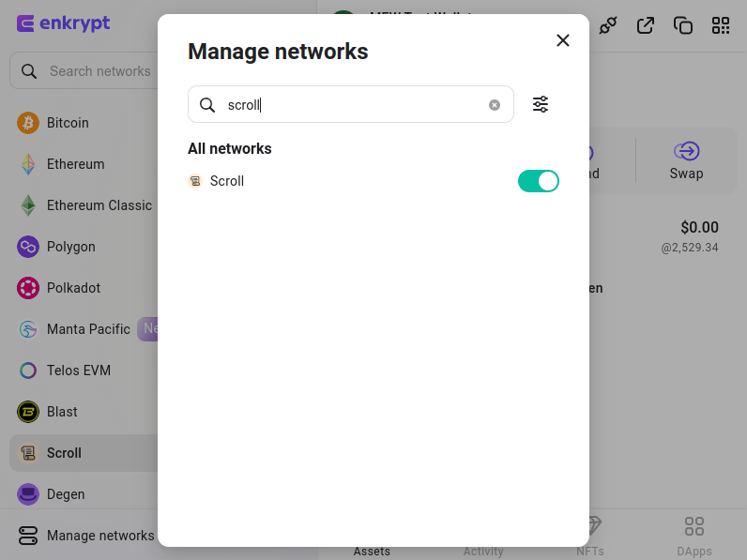Viewport: 747px width, 560px height.
Task: Click the Telos EVM ring icon
Action: pyautogui.click(x=28, y=371)
